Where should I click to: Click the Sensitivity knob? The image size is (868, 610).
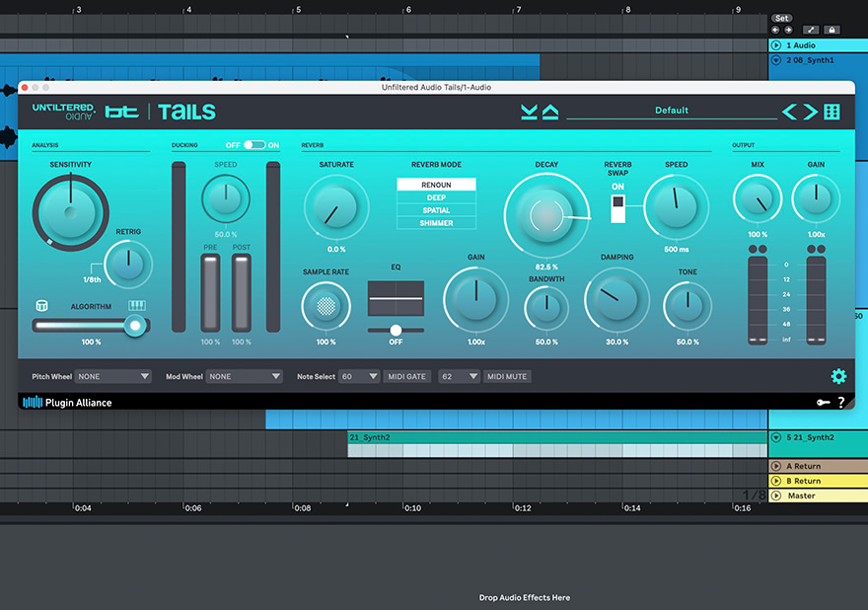[70, 212]
